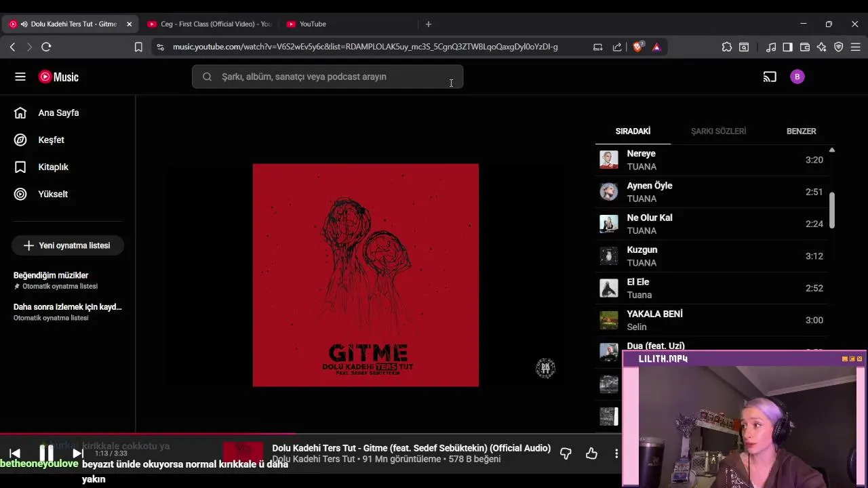The width and height of the screenshot is (868, 488).
Task: Open the browser main menu
Action: click(856, 47)
